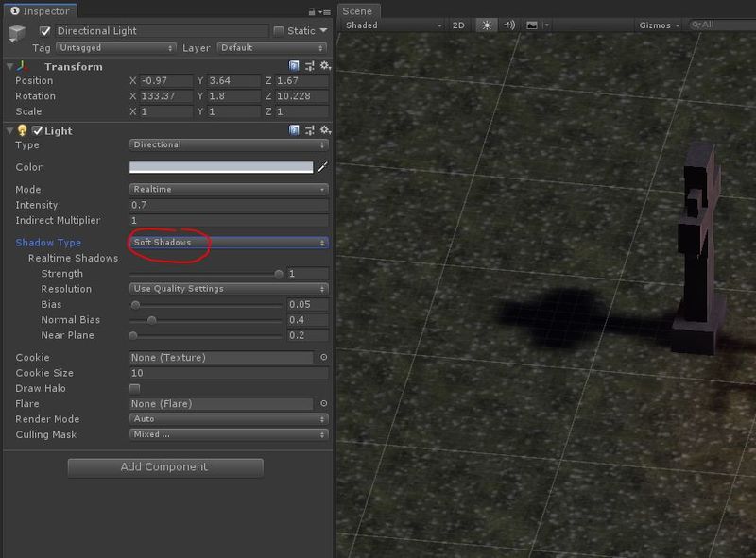
Task: Click the Position X field
Action: click(x=166, y=81)
